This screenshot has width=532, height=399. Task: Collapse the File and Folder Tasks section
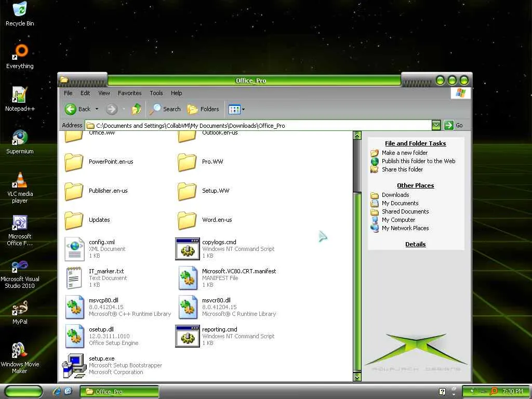click(x=415, y=143)
